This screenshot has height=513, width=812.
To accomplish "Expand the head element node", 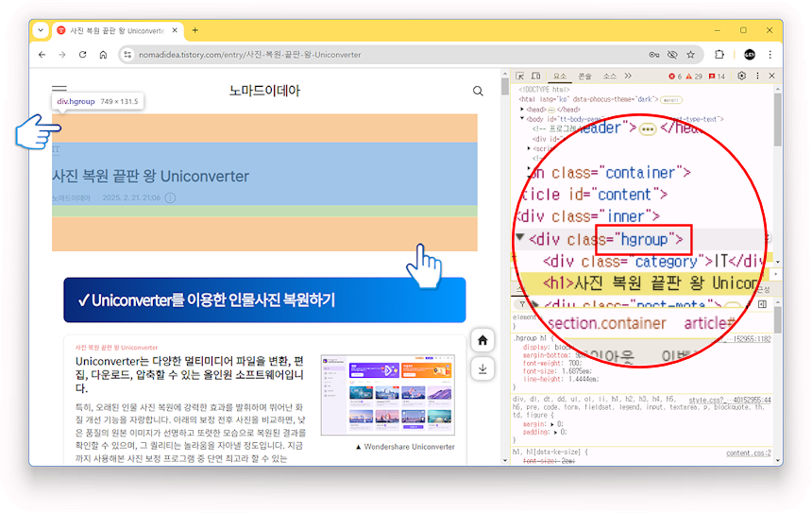I will click(x=522, y=110).
